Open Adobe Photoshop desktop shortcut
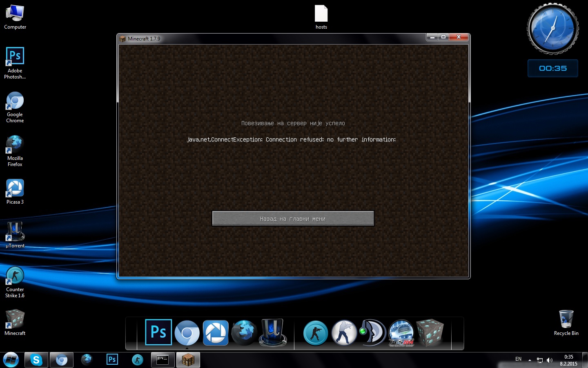Image resolution: width=588 pixels, height=368 pixels. [15, 63]
